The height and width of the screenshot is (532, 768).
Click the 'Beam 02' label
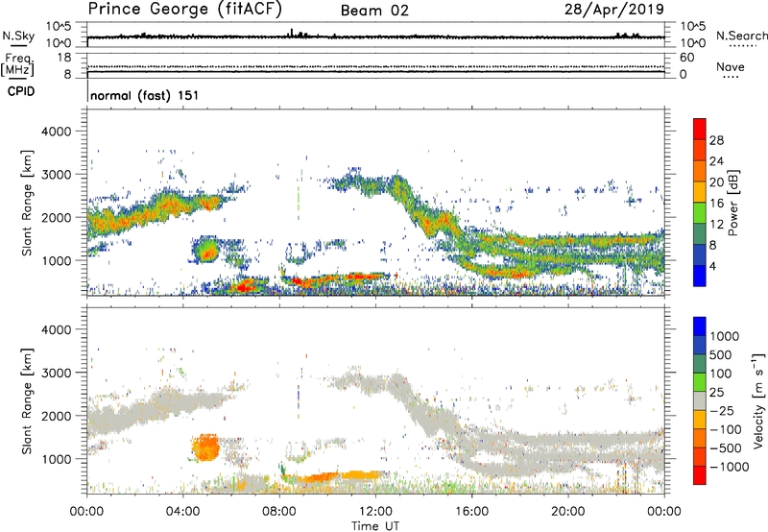374,11
